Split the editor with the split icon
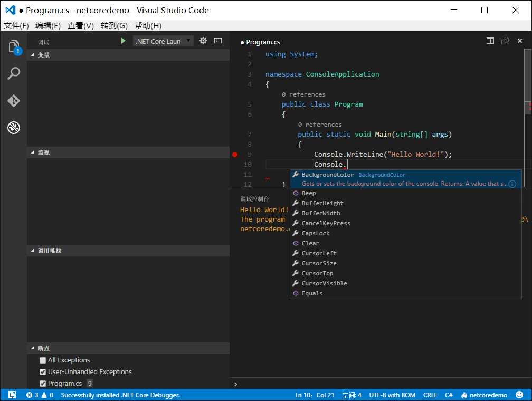 pos(490,41)
